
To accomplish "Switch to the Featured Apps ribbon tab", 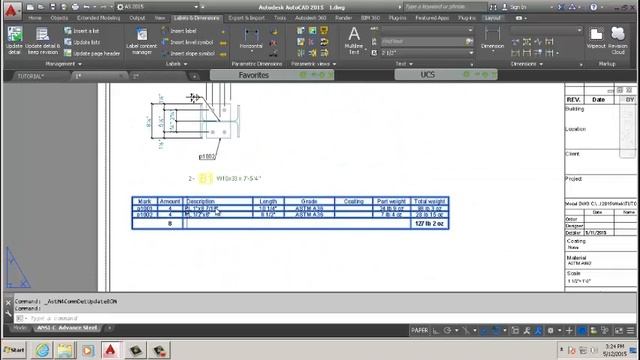I will 432,18.
